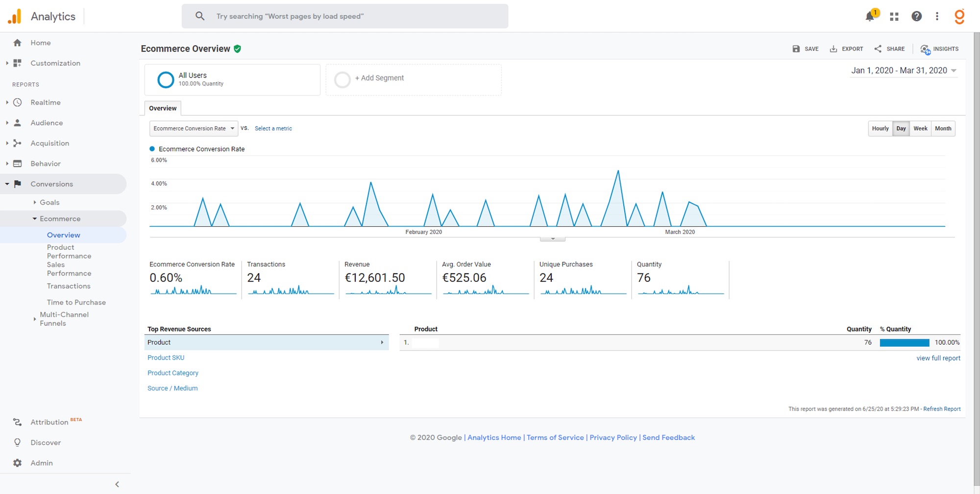Click the blue Ecommerce Conversion Rate legend dot

152,149
